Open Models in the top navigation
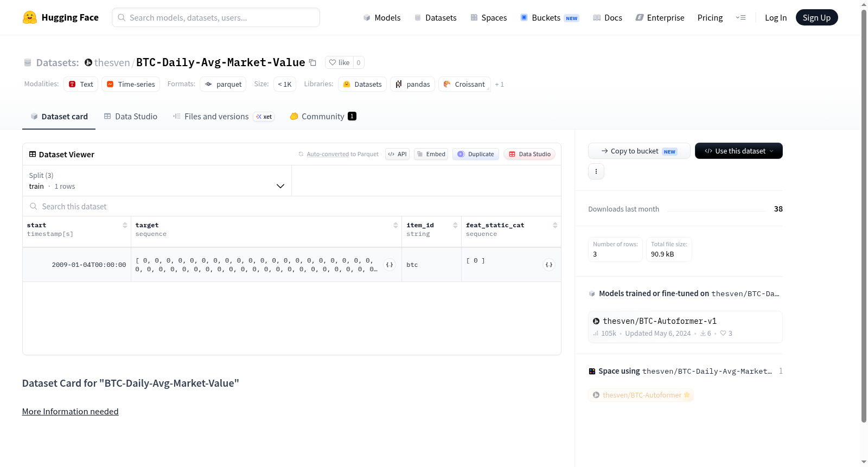 pyautogui.click(x=382, y=17)
